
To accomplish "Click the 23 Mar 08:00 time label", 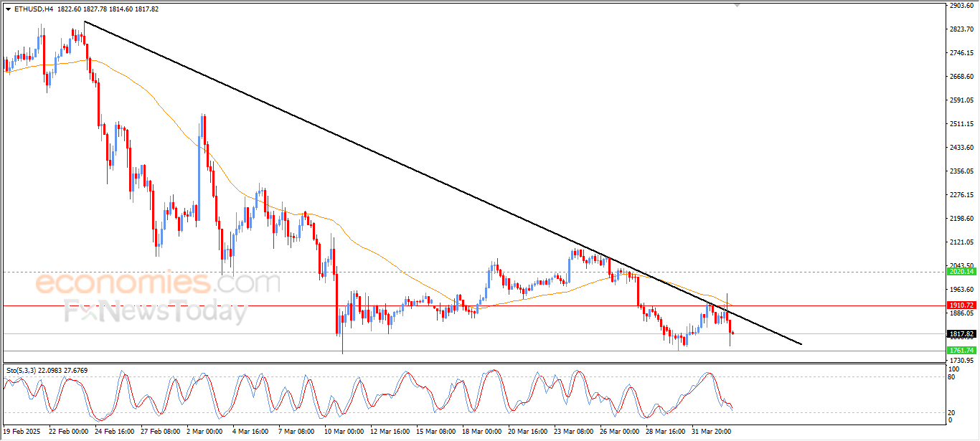I will [574, 432].
